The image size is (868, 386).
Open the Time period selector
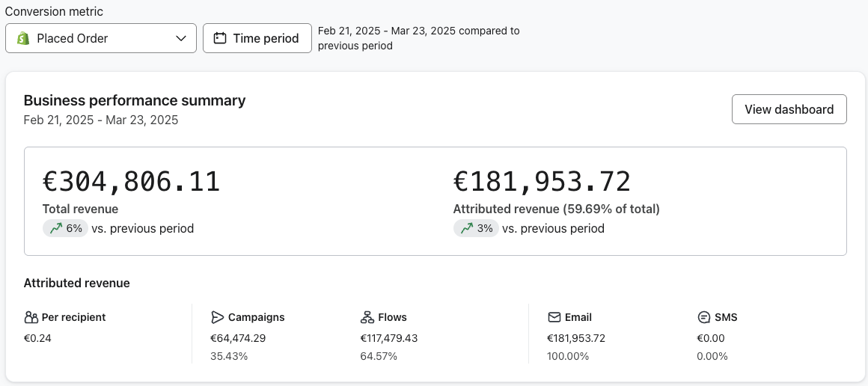(x=257, y=38)
